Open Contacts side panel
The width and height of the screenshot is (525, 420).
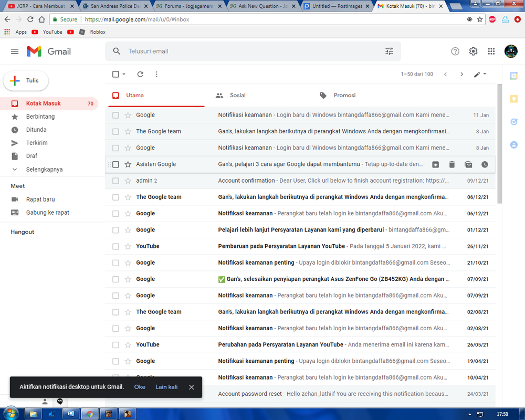pyautogui.click(x=513, y=145)
